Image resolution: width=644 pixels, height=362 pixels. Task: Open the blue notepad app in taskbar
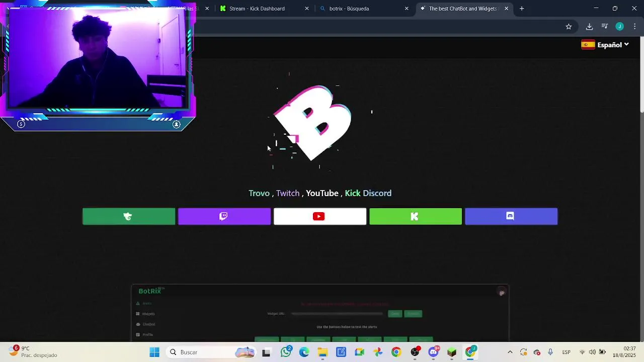tap(341, 352)
